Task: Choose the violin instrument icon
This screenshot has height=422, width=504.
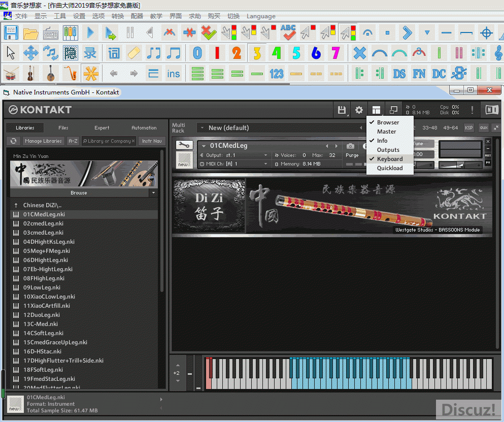Action: point(30,74)
